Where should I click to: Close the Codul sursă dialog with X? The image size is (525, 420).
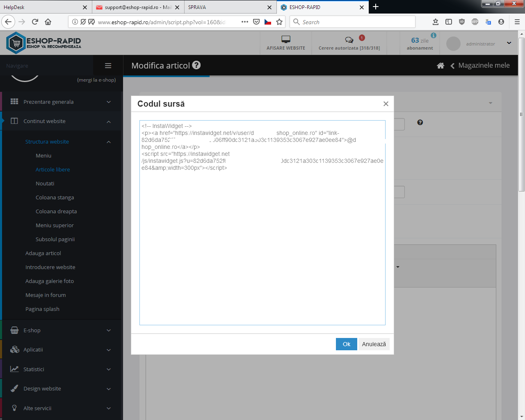(x=386, y=104)
